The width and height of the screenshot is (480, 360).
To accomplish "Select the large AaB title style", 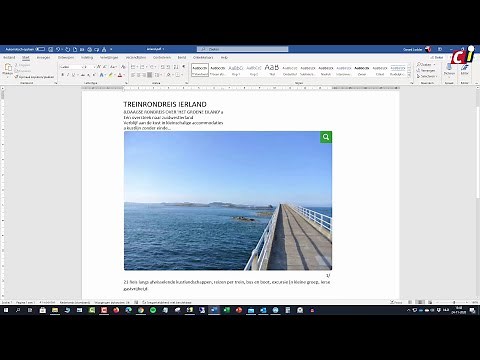I will 272,69.
